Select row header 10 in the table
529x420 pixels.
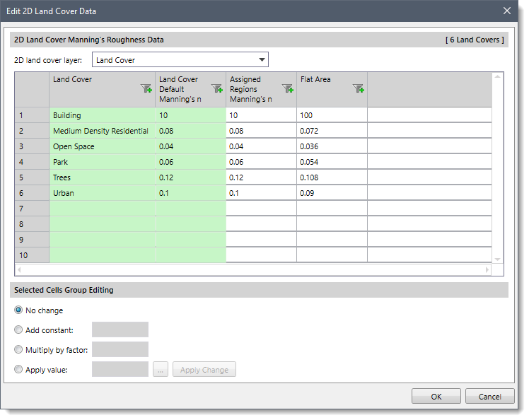coord(32,255)
